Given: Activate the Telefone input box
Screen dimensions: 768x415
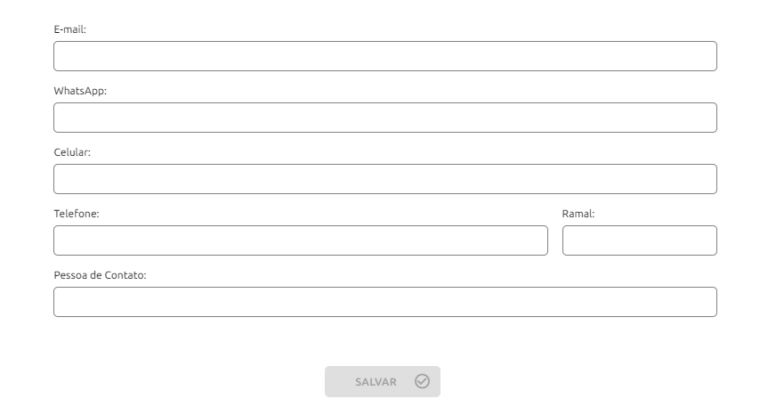Looking at the screenshot, I should (x=301, y=241).
